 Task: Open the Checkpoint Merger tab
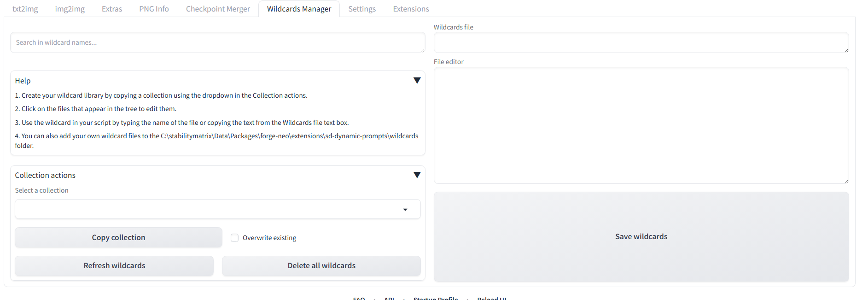(x=218, y=9)
